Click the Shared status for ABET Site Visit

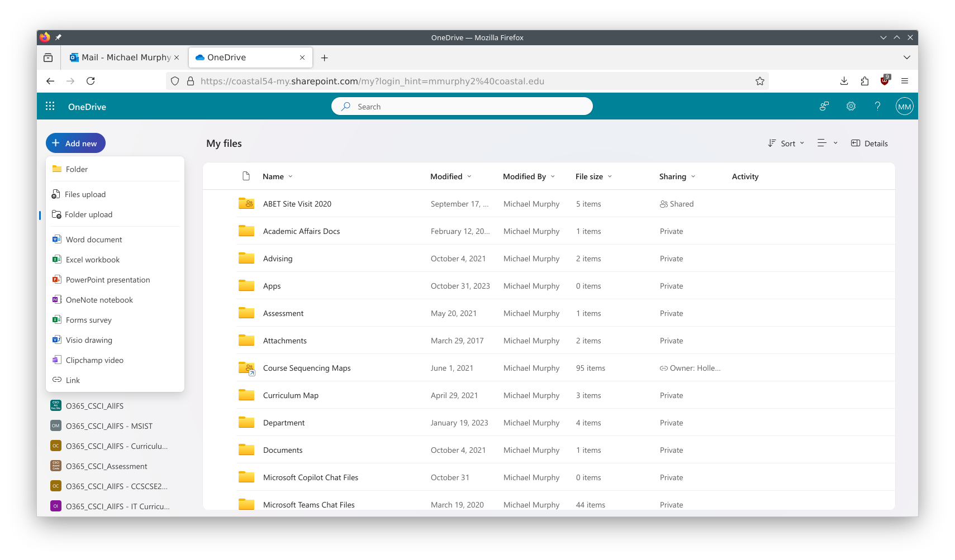tap(676, 204)
